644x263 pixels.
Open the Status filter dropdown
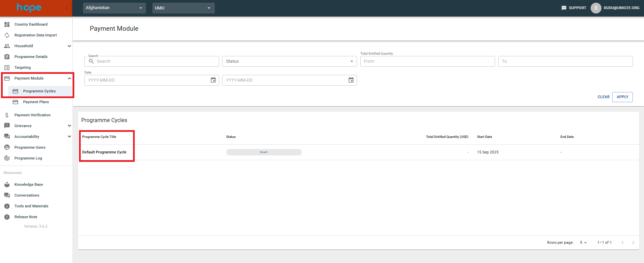[289, 61]
